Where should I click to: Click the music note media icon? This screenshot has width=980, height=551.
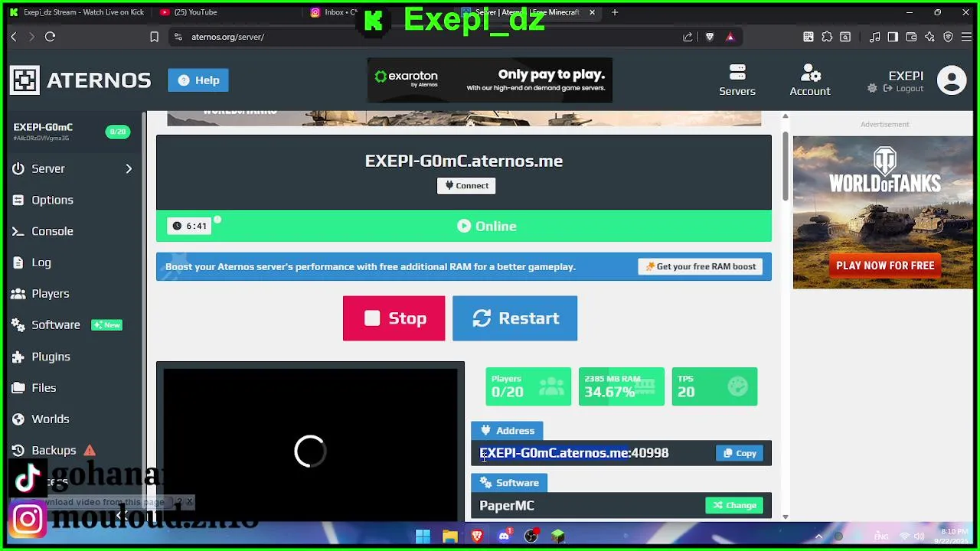[874, 37]
